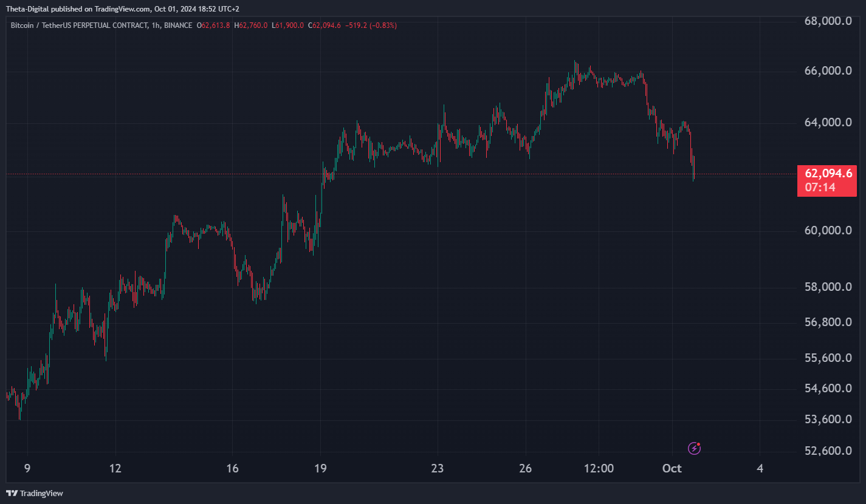Click date label 4 on time axis
The image size is (866, 504).
tap(760, 468)
